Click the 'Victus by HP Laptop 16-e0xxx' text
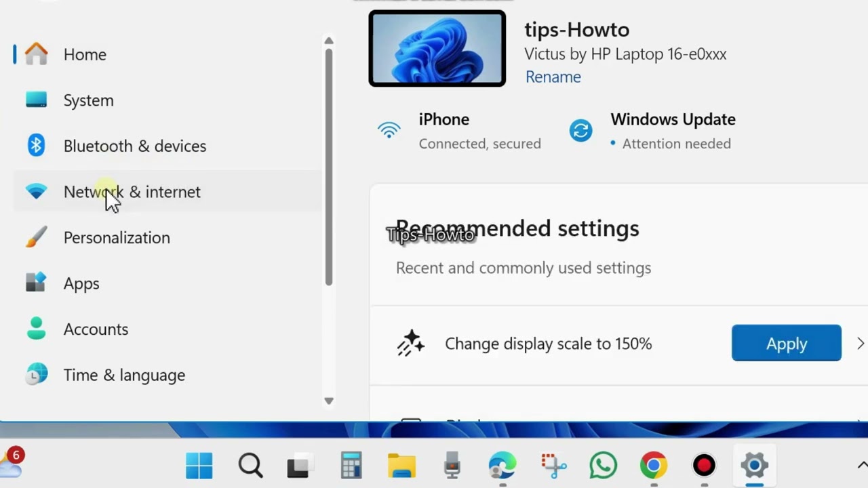The height and width of the screenshot is (488, 868). pyautogui.click(x=625, y=54)
